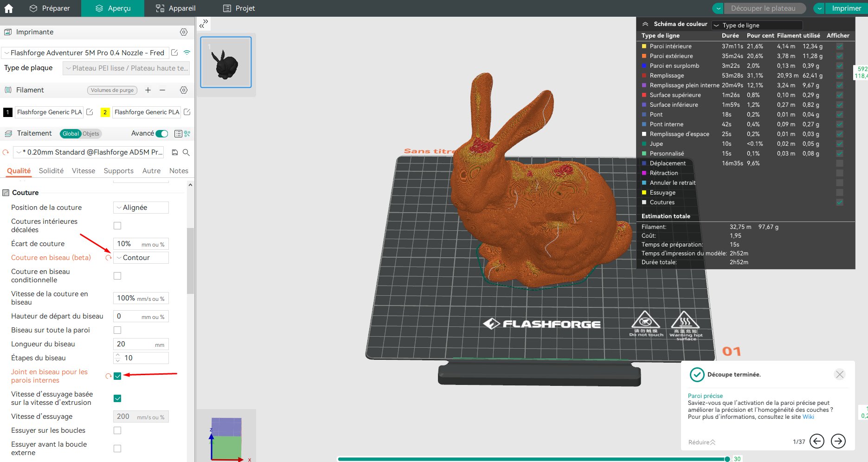This screenshot has height=462, width=868.
Task: Uncheck Joint en biseau pour parois internes
Action: (x=117, y=376)
